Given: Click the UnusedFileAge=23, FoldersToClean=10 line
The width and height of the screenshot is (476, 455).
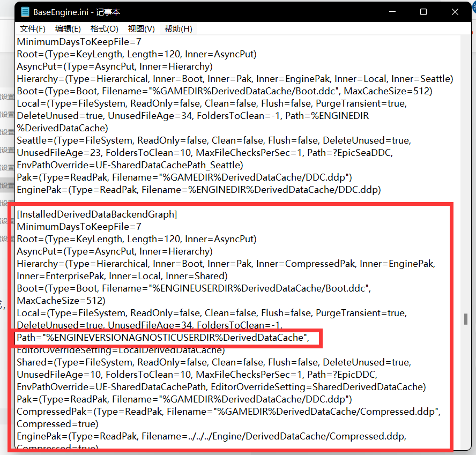Looking at the screenshot, I should [205, 153].
